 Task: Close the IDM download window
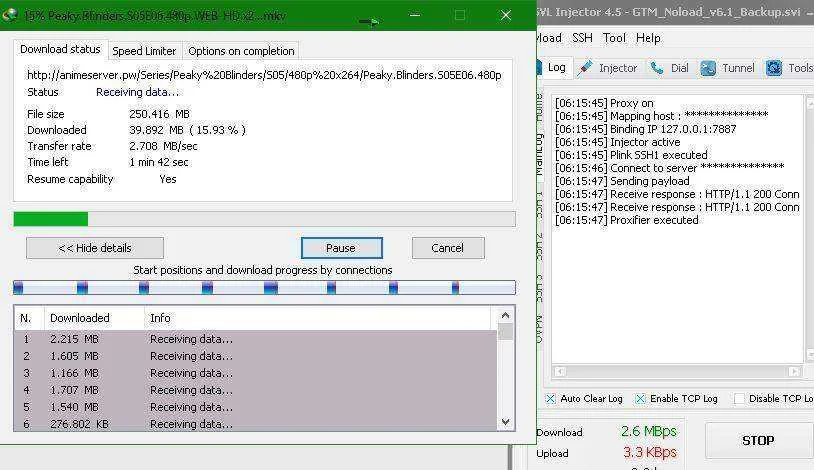506,15
